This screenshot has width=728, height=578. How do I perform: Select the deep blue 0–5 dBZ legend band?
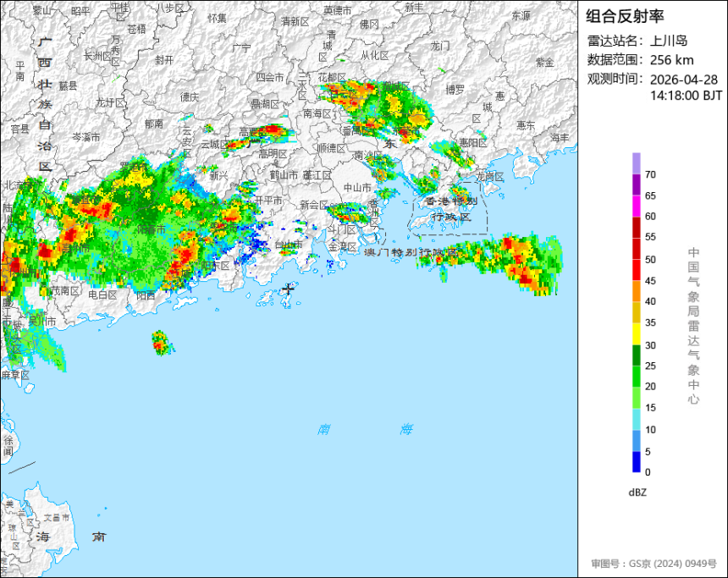click(636, 462)
